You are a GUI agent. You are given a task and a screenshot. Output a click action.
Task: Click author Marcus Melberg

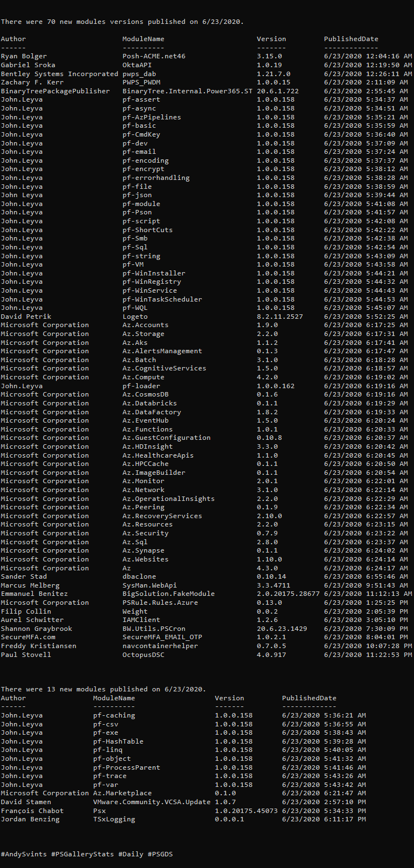point(30,585)
